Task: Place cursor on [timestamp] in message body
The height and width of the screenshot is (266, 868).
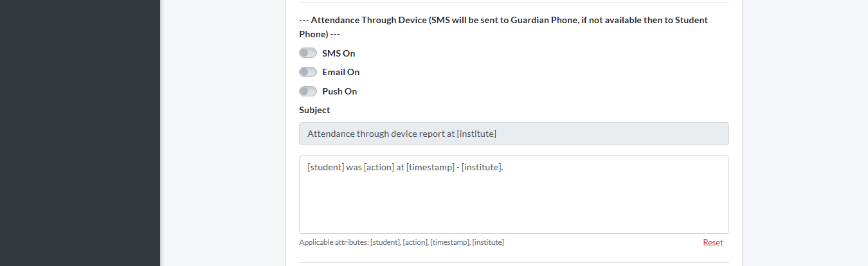Action: pyautogui.click(x=431, y=167)
